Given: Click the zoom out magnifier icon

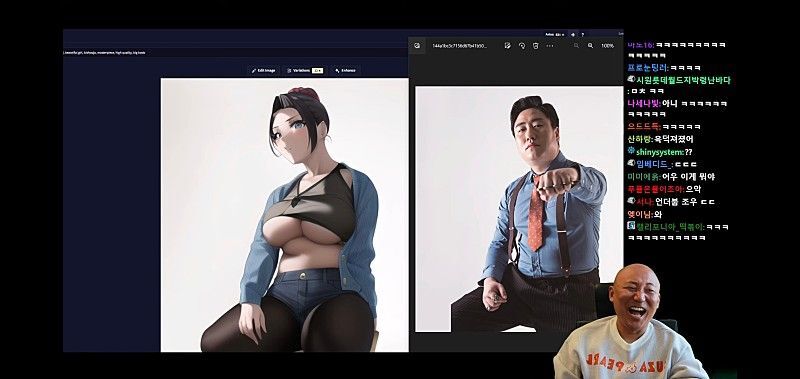Looking at the screenshot, I should coord(576,45).
